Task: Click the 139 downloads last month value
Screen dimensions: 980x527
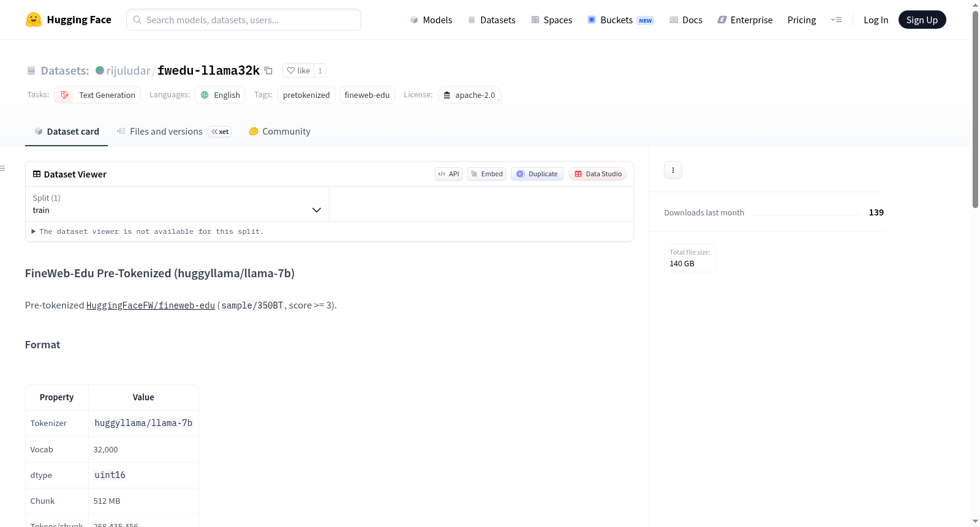Action: point(876,212)
